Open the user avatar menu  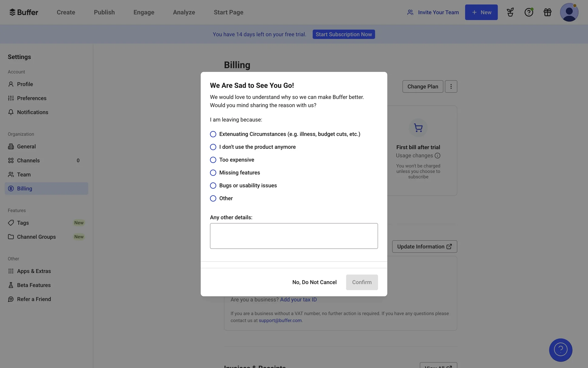click(569, 12)
